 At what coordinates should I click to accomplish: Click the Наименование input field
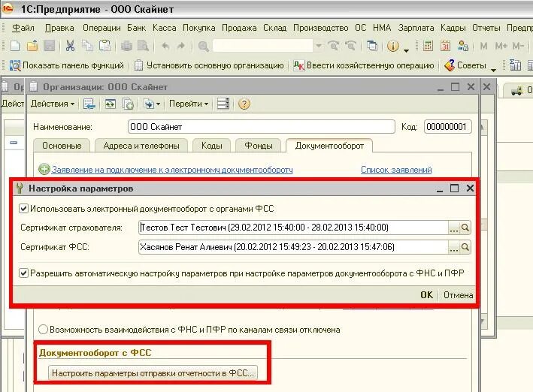click(x=262, y=127)
